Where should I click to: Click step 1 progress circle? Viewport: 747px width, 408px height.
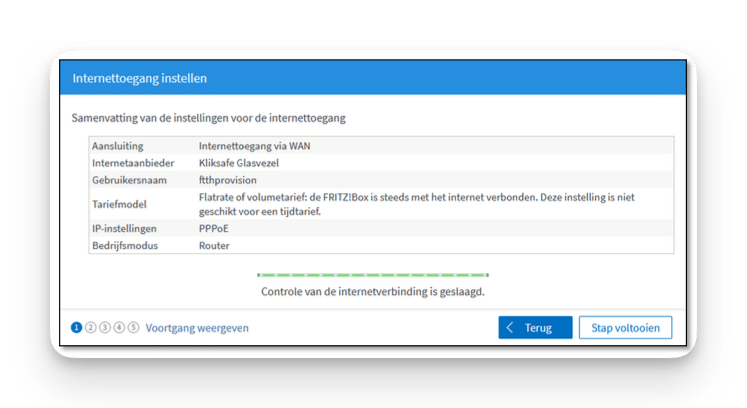pyautogui.click(x=76, y=327)
